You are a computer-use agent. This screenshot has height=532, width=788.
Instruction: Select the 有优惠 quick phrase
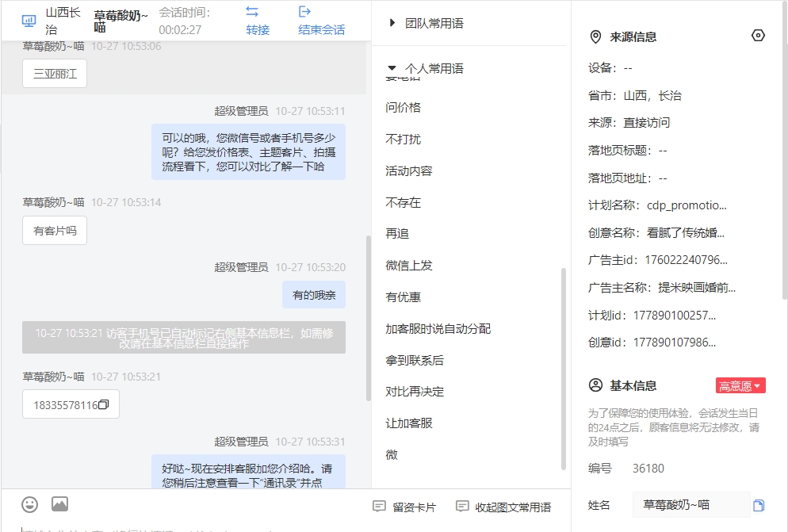point(403,297)
